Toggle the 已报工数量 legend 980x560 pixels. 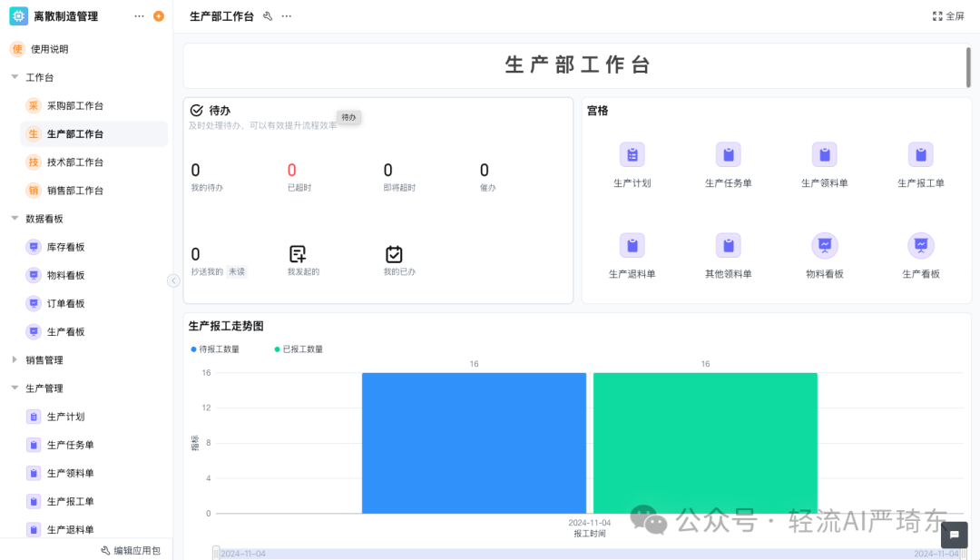298,349
